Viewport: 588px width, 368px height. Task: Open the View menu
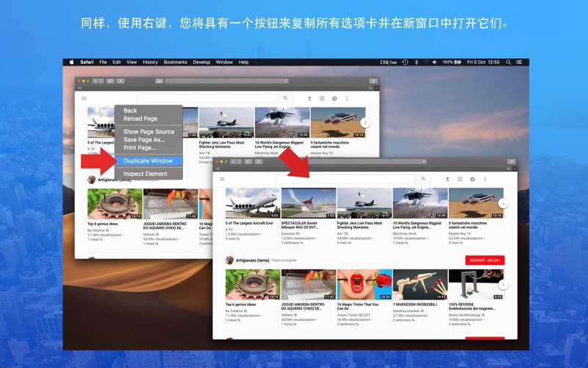[x=132, y=63]
